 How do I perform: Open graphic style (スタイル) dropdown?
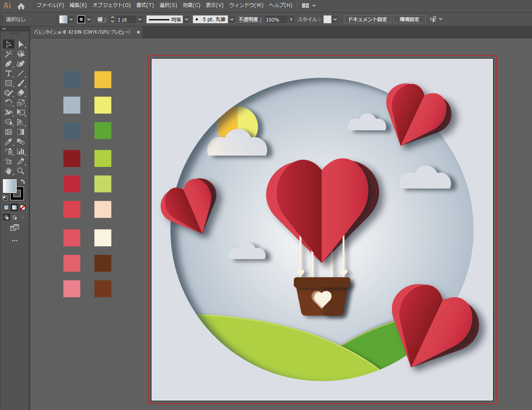coord(335,20)
